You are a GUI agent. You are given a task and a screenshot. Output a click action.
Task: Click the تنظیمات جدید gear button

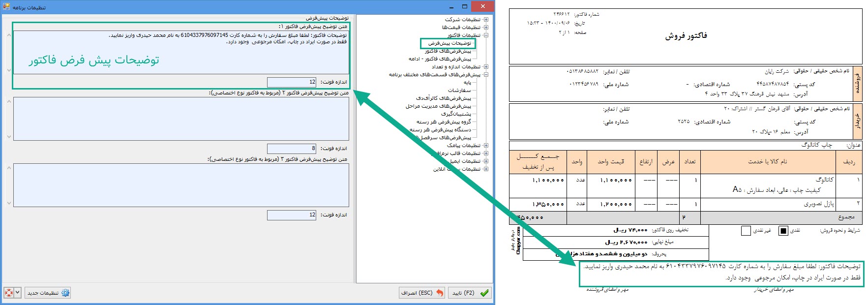48,293
